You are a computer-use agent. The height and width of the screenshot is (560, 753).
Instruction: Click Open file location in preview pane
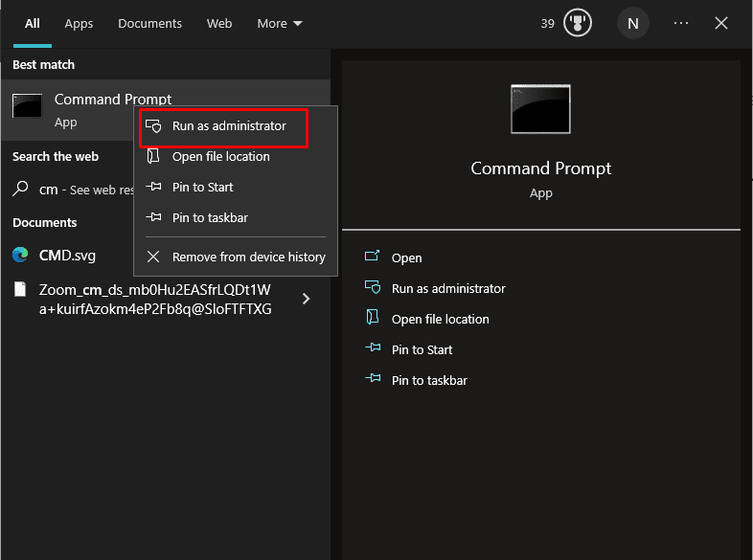(441, 319)
